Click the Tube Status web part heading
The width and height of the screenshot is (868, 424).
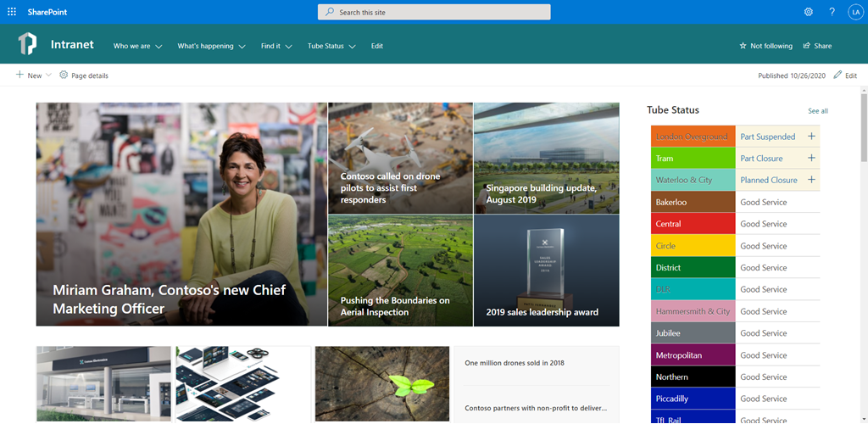click(x=673, y=109)
